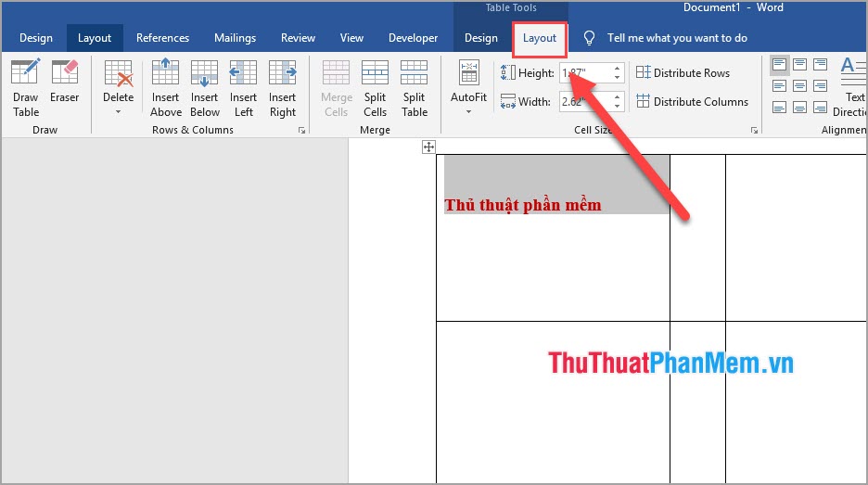Open the Developer tab
The height and width of the screenshot is (485, 868).
click(x=413, y=38)
